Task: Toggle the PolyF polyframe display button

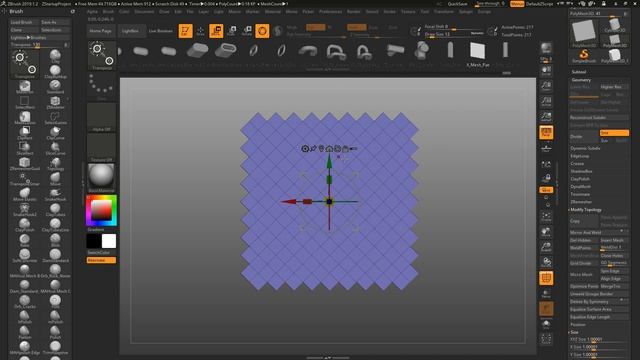Action: tap(546, 278)
